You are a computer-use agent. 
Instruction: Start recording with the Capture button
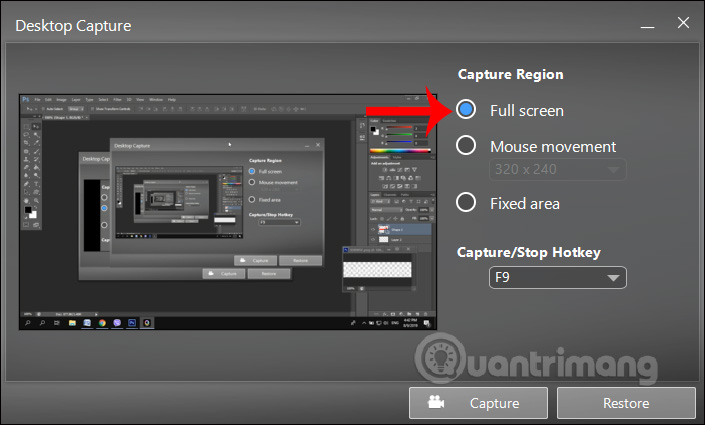tap(478, 403)
